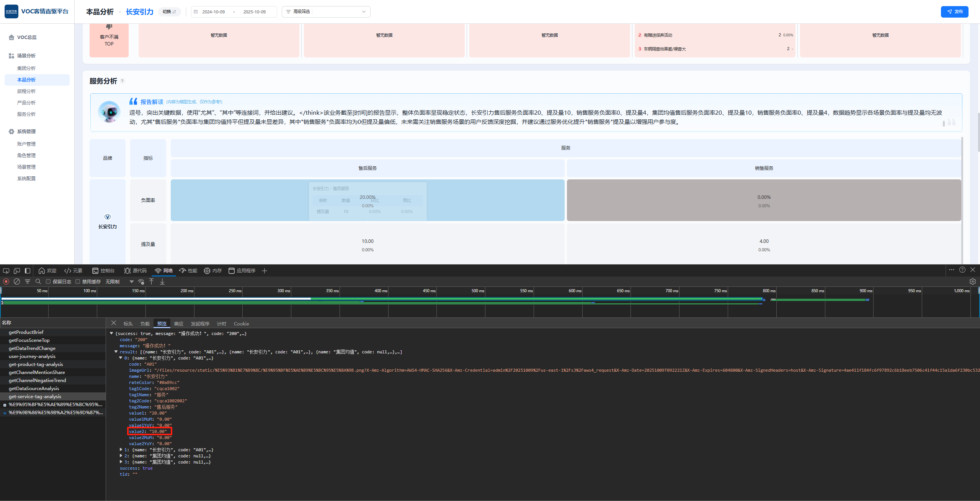
Task: Toggle device emulation icon
Action: tap(17, 271)
